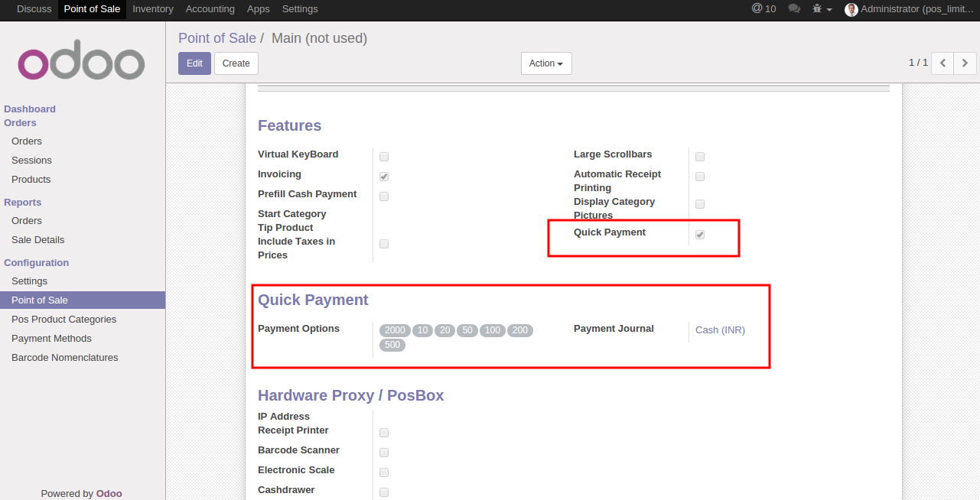The width and height of the screenshot is (980, 500).
Task: Click the 100 payment option tag
Action: coord(493,330)
